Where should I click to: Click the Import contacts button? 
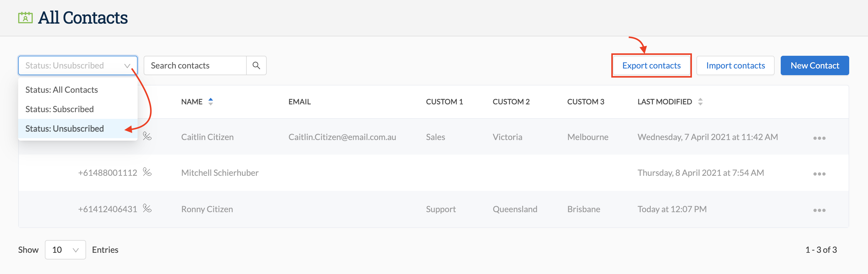coord(736,65)
